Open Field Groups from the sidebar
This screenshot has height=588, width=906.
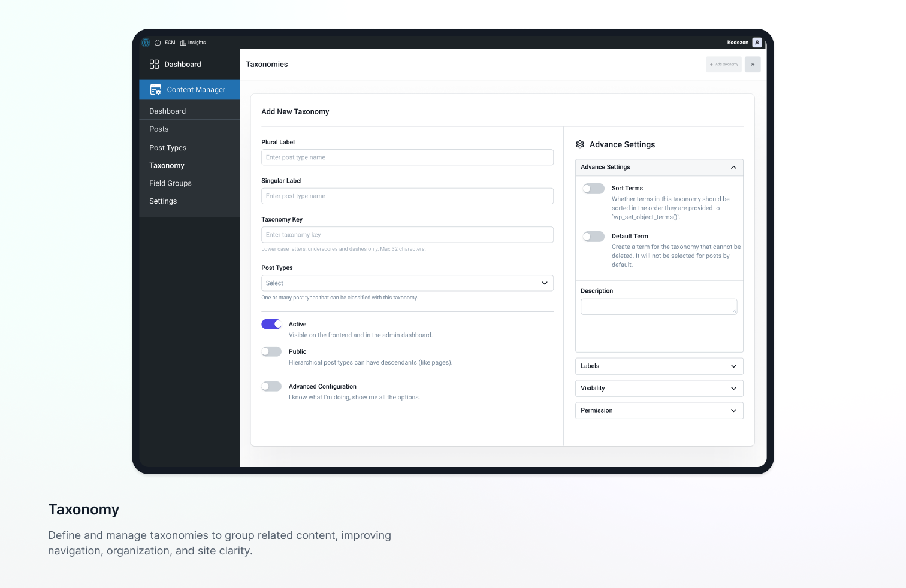pos(170,183)
